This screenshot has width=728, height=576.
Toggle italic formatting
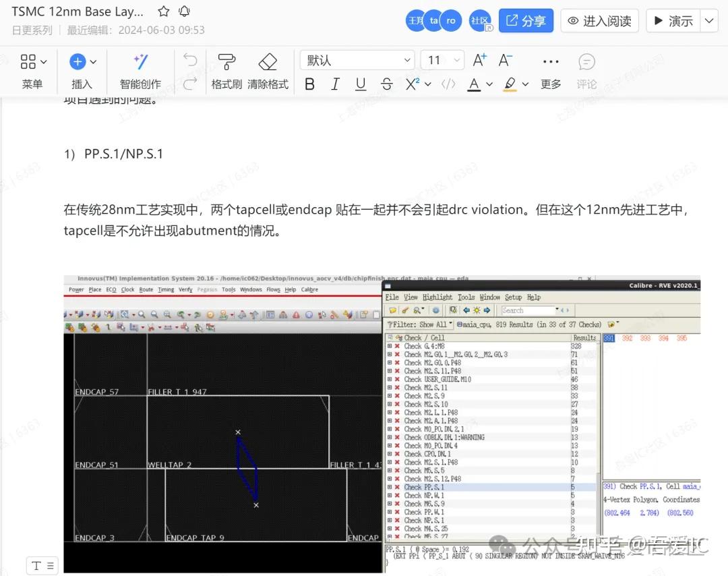point(335,84)
